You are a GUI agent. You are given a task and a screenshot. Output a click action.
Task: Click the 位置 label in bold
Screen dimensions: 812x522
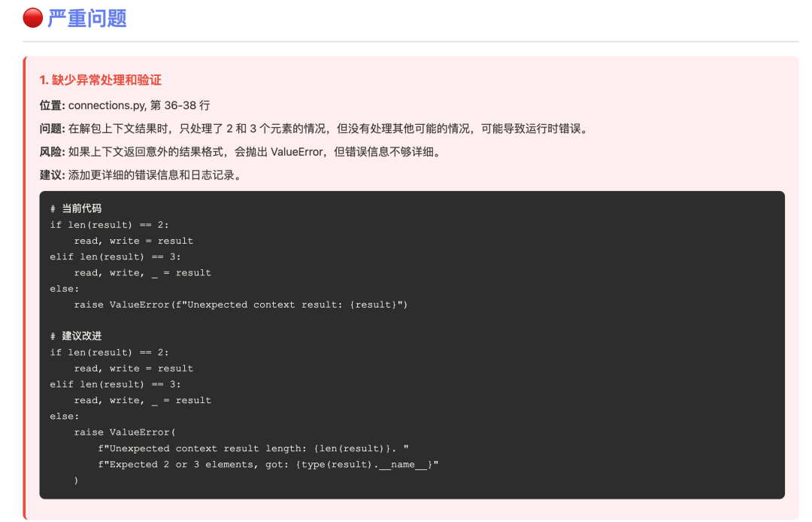click(52, 105)
